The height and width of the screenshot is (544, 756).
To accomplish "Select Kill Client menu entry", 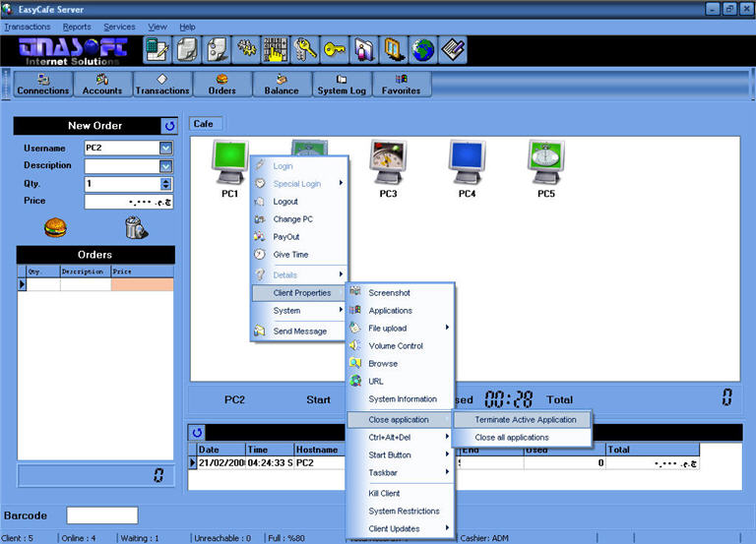I will [x=401, y=494].
